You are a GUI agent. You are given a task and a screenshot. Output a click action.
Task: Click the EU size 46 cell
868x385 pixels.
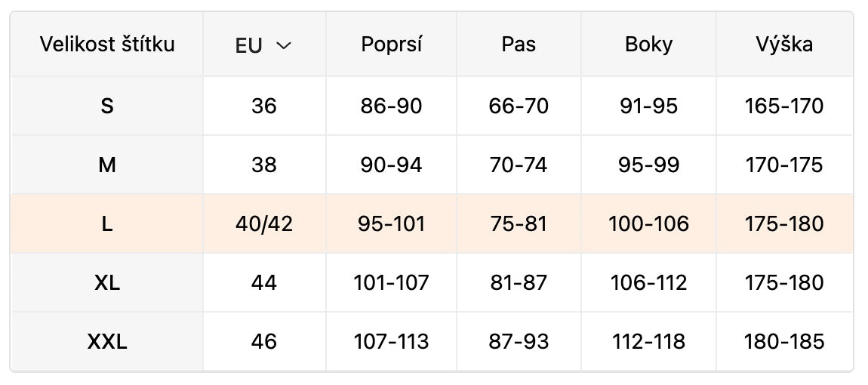point(264,342)
